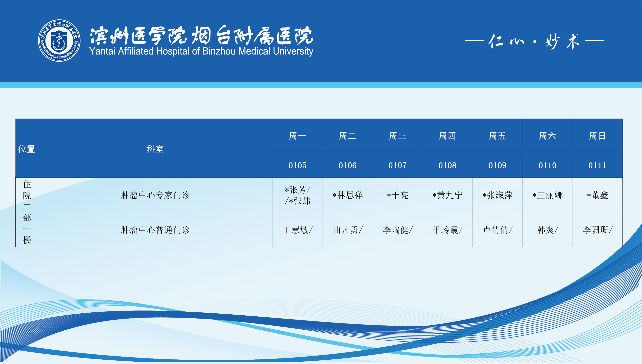Click the hospital circular logo emblem

coord(59,41)
